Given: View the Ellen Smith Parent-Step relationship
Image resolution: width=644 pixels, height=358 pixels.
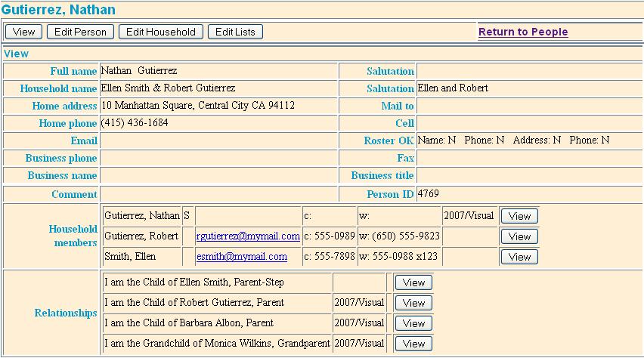Looking at the screenshot, I should pyautogui.click(x=413, y=282).
